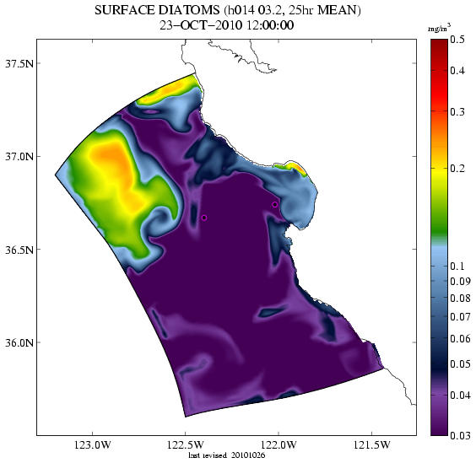
Task: Click the mg/m3 units label
Action: [x=439, y=29]
